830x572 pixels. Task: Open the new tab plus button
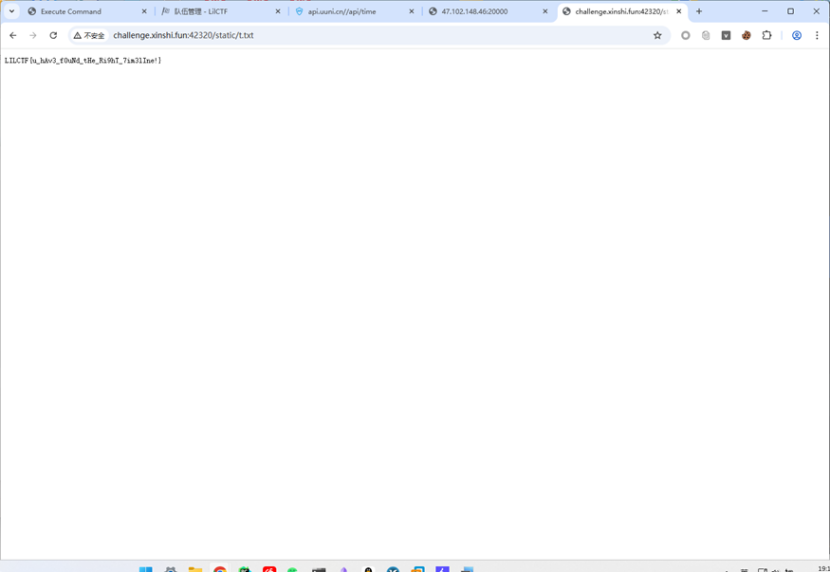(x=699, y=11)
